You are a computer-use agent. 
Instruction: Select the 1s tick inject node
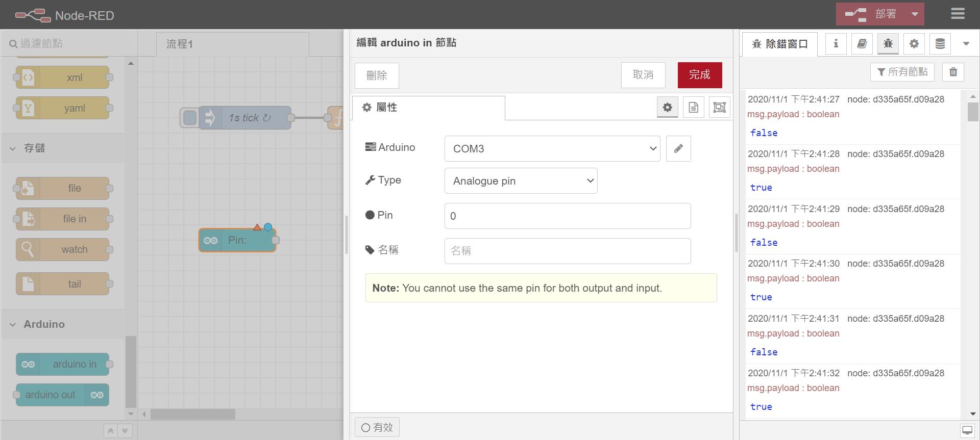pos(245,118)
